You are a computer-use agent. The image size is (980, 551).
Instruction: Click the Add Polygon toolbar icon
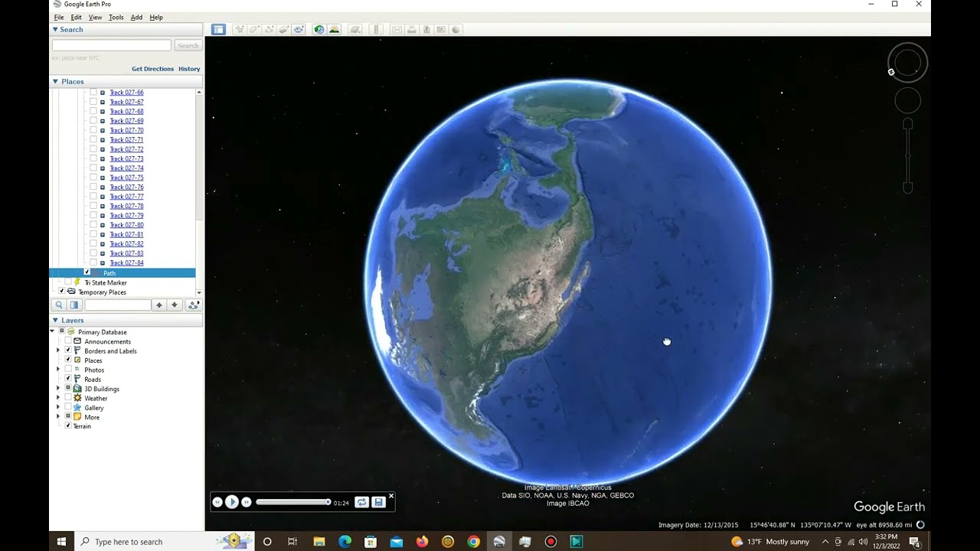click(x=254, y=29)
